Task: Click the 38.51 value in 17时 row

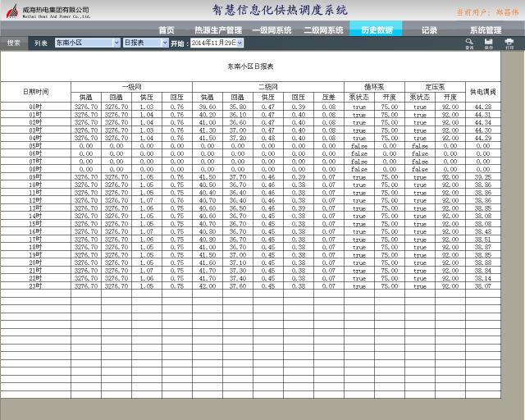Action: pyautogui.click(x=483, y=240)
